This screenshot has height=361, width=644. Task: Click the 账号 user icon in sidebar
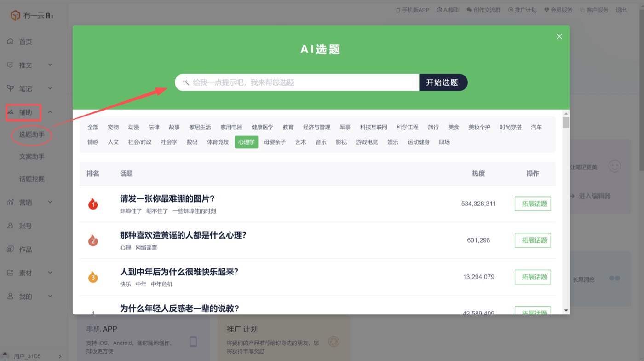click(11, 226)
